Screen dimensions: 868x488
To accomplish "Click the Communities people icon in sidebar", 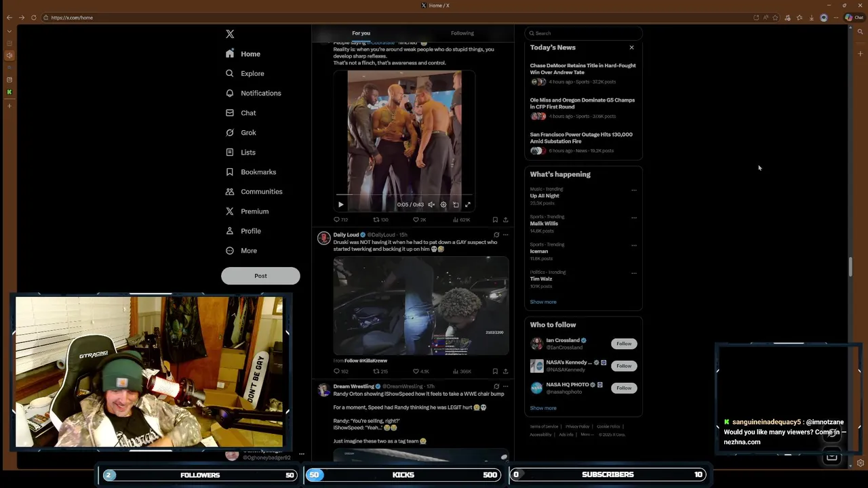I will pyautogui.click(x=230, y=192).
